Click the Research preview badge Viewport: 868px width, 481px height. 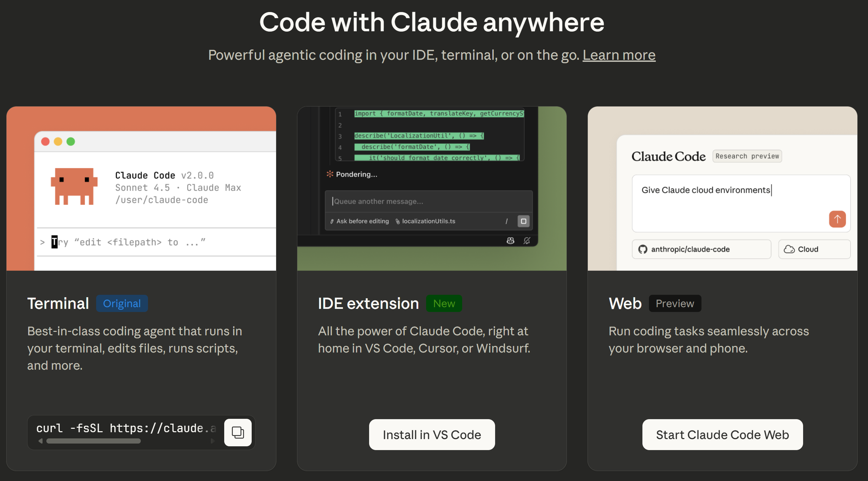747,156
